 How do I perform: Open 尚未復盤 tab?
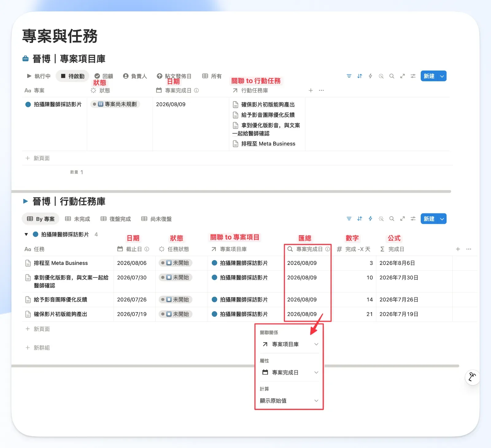[x=157, y=219]
